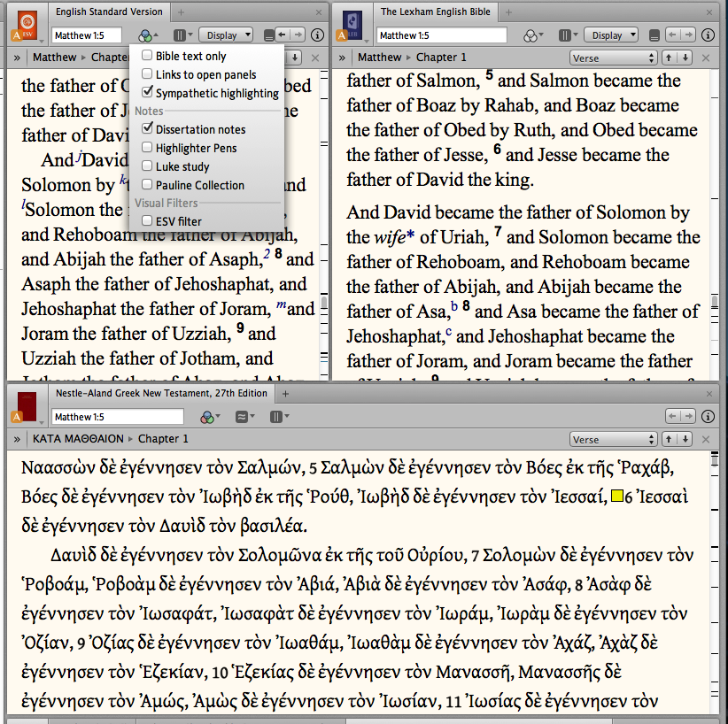Click ΚΑΤΑ ΜΑΘΘΑΙΟΝ breadcrumb in Greek panel
The height and width of the screenshot is (724, 728).
tap(78, 439)
